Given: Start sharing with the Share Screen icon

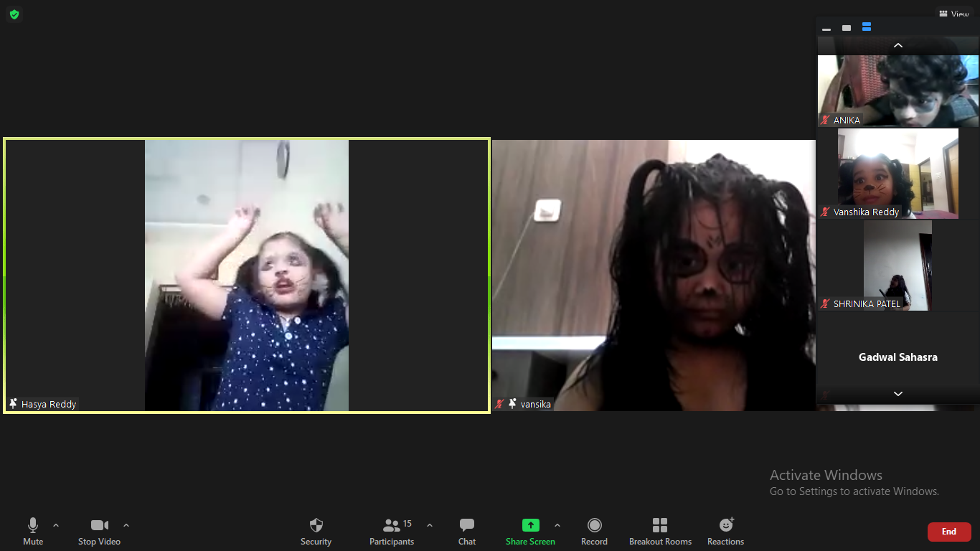Looking at the screenshot, I should pyautogui.click(x=530, y=531).
